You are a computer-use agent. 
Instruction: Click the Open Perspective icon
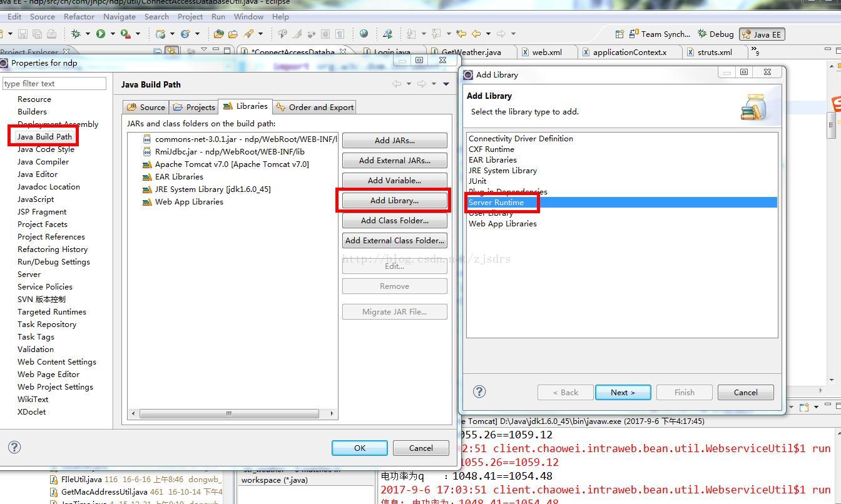pos(619,34)
